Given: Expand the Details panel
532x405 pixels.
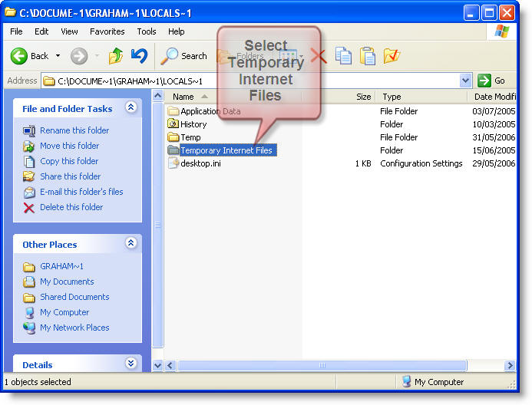Looking at the screenshot, I should [x=131, y=364].
